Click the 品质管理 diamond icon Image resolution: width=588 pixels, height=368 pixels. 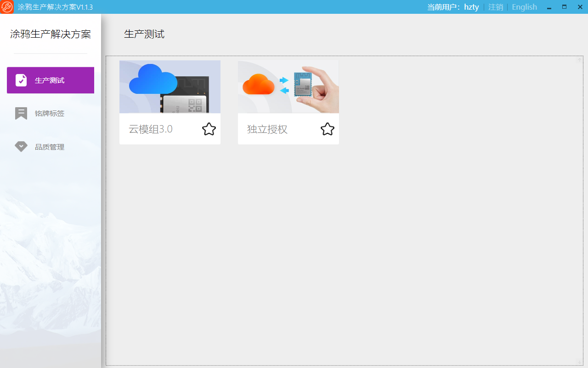pyautogui.click(x=21, y=147)
